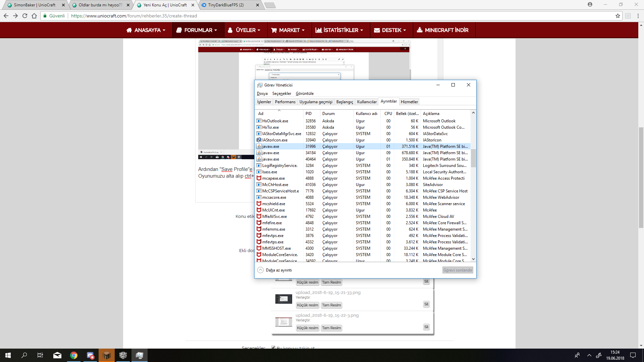Image resolution: width=644 pixels, height=362 pixels.
Task: Click the mcapexe.exe McAfee icon
Action: 259,178
